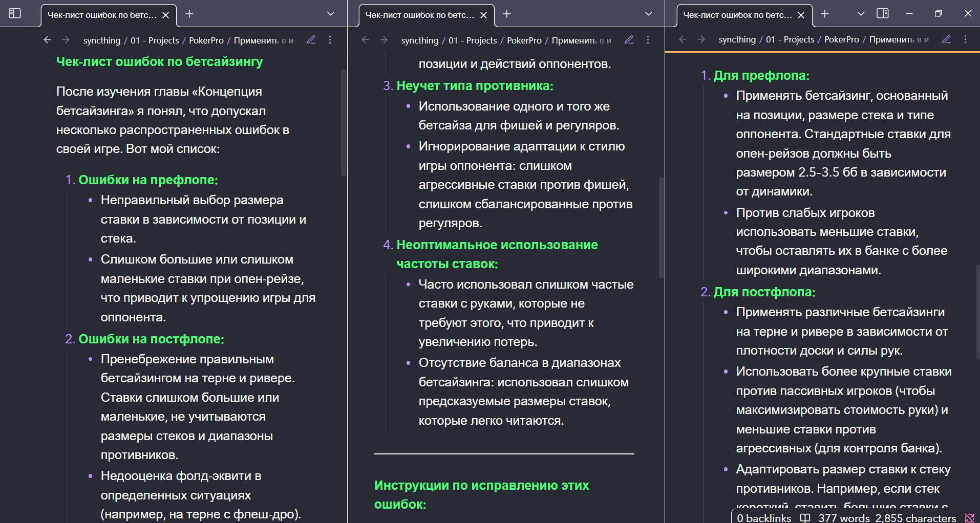
Task: Click the reading view book icon in status bar
Action: pos(805,518)
